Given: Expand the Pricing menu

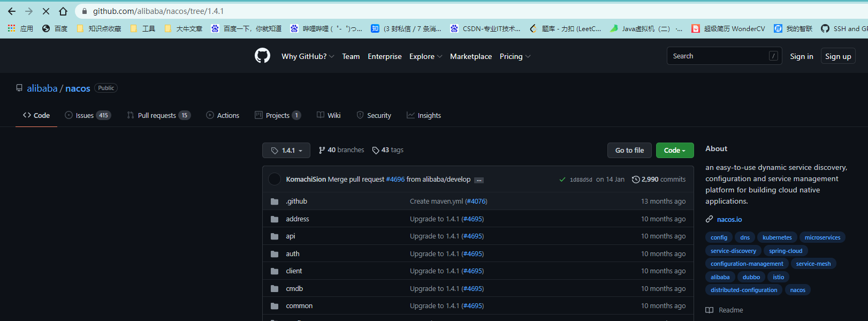Looking at the screenshot, I should pos(515,56).
